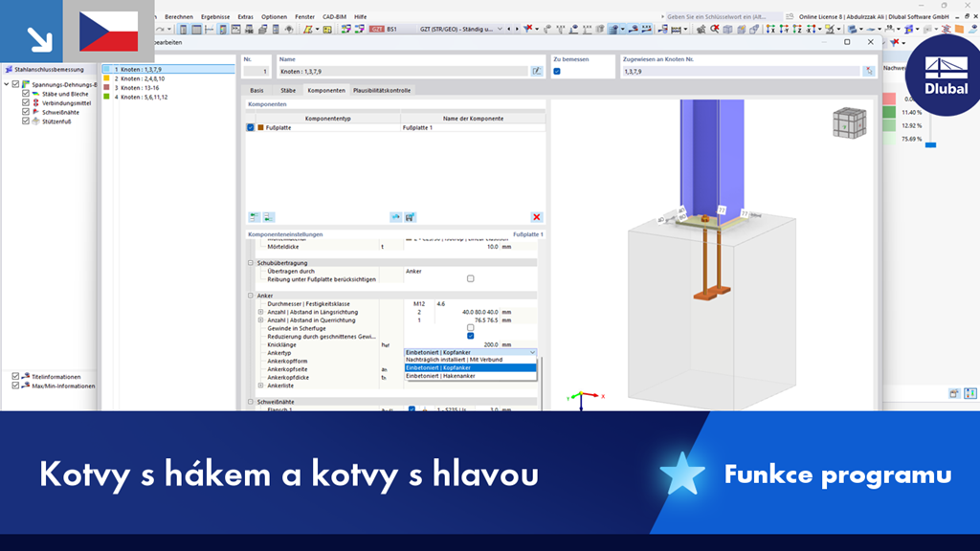This screenshot has width=980, height=551.
Task: Collapse the Anker section
Action: 251,296
